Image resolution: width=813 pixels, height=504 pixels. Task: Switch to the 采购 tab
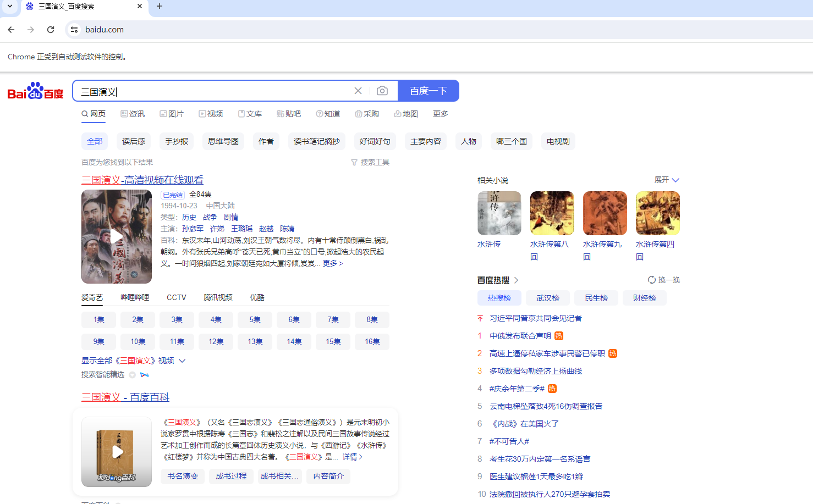click(367, 114)
